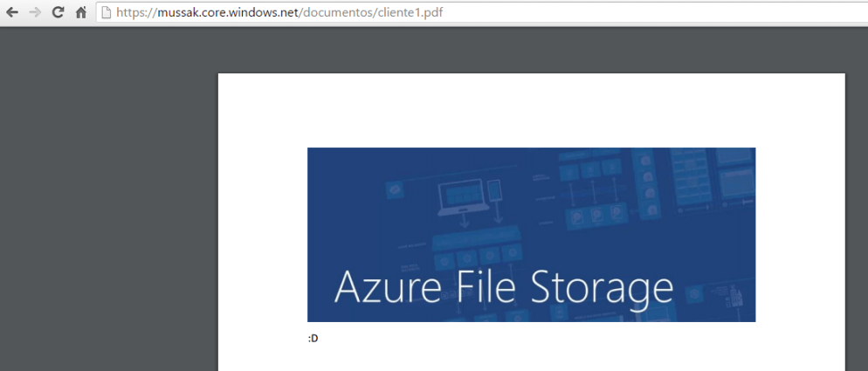Click the laptop icon in the banner diagram
The width and height of the screenshot is (868, 371).
coord(460,200)
